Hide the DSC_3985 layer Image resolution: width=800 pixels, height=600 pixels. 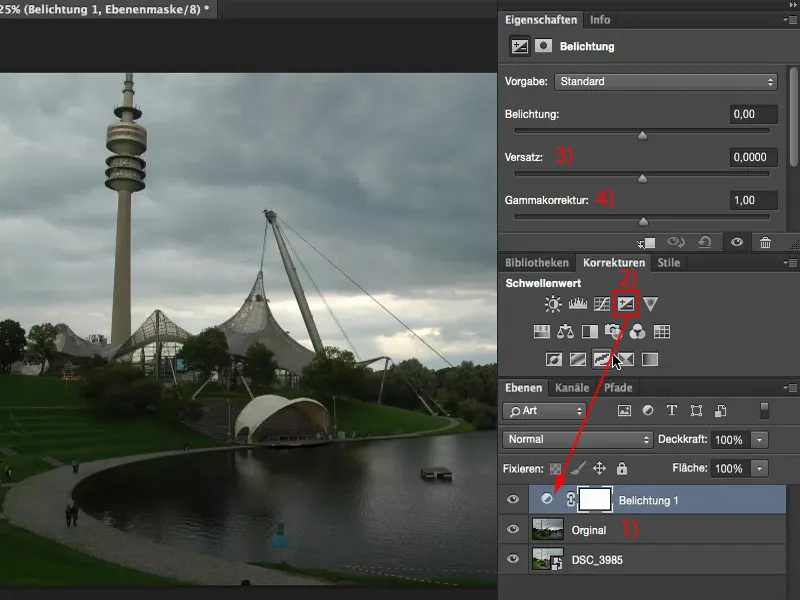(513, 559)
